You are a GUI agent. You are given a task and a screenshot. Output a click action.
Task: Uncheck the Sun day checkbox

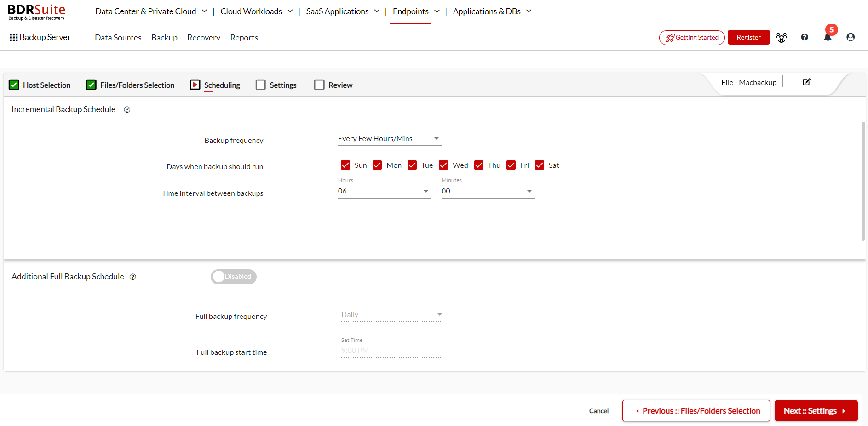345,165
